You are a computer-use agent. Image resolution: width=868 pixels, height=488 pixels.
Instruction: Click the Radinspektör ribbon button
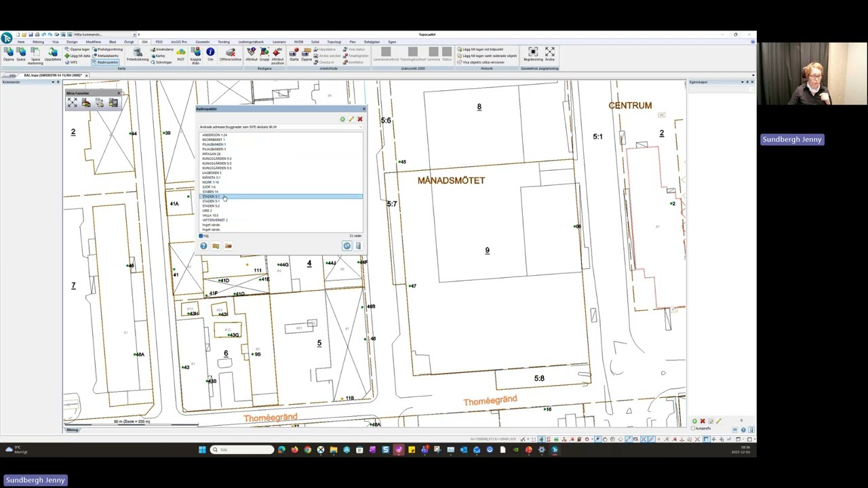[x=106, y=62]
